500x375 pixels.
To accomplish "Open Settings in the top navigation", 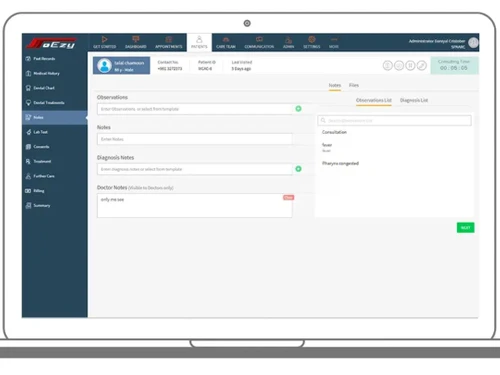I will [x=312, y=43].
